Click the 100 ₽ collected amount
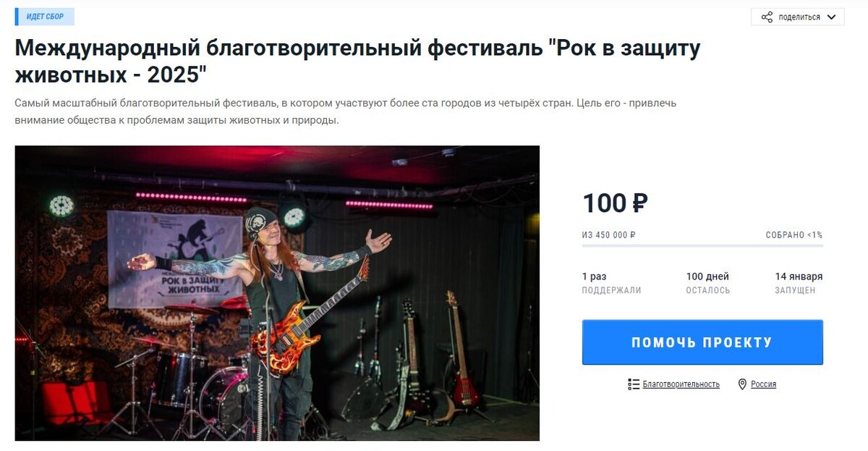Screen dimensions: 868x451 [615, 203]
